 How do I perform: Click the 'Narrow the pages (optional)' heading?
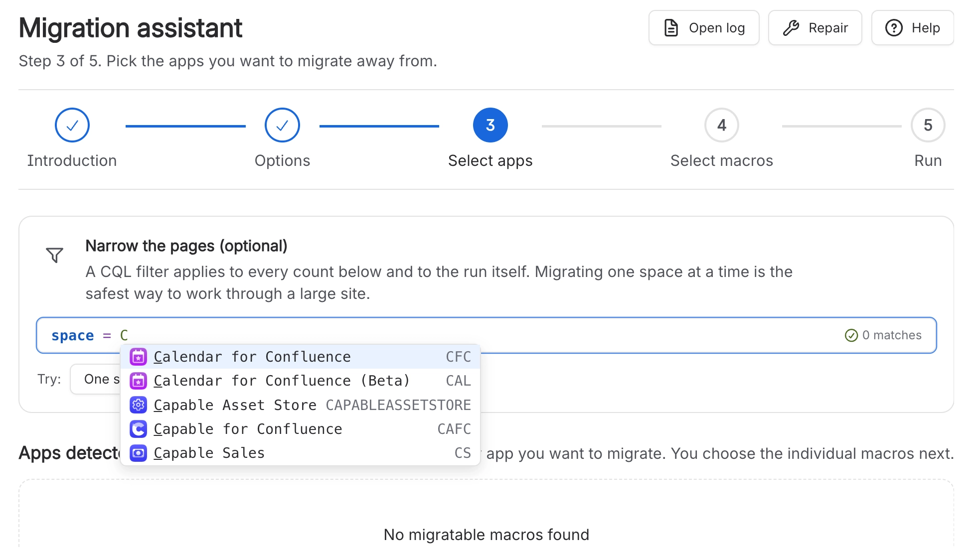pos(186,246)
